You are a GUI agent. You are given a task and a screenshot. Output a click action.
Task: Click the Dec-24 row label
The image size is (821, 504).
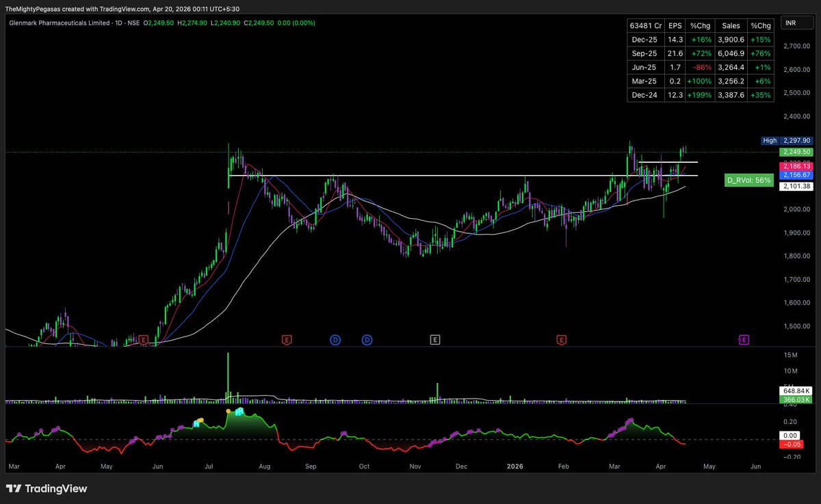(644, 95)
